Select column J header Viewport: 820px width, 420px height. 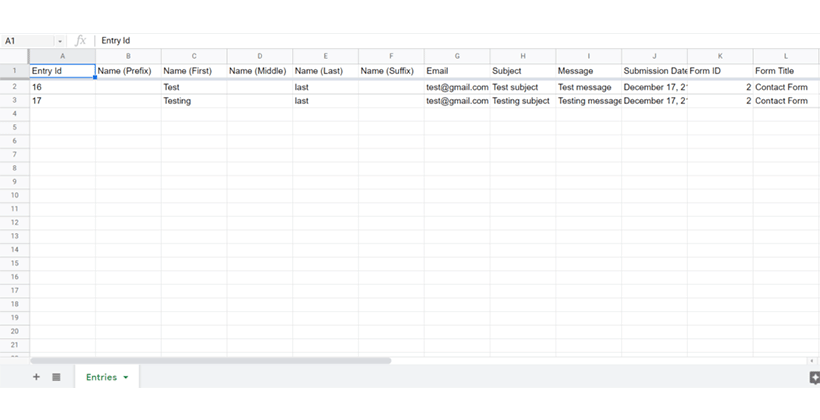click(654, 56)
